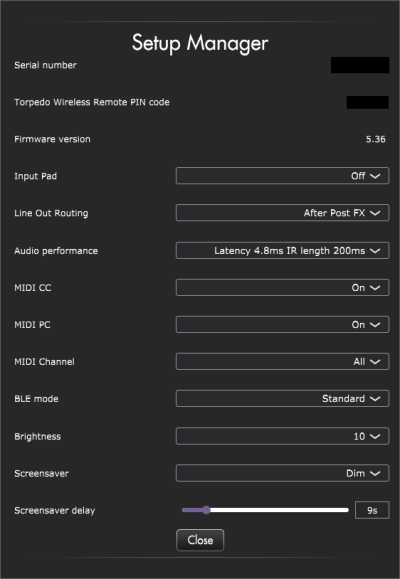Click the 9s screensaver delay value field
The width and height of the screenshot is (400, 579).
point(372,510)
